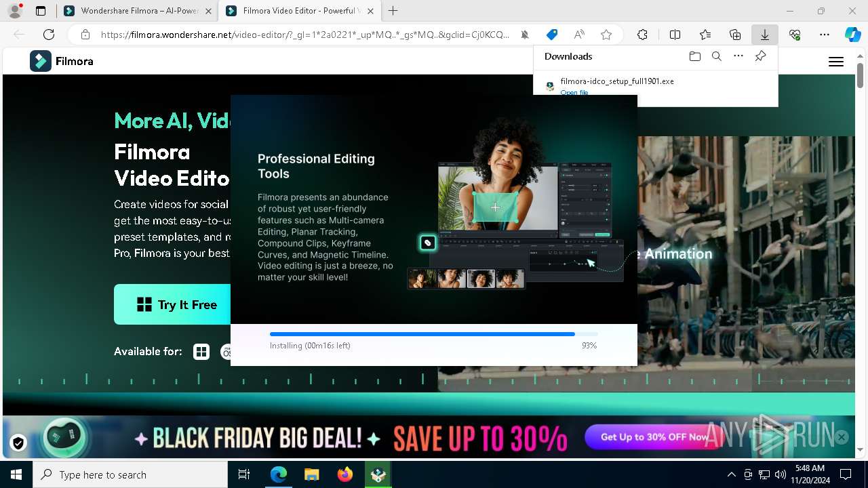Open the Collections icon
This screenshot has width=868, height=488.
(735, 35)
